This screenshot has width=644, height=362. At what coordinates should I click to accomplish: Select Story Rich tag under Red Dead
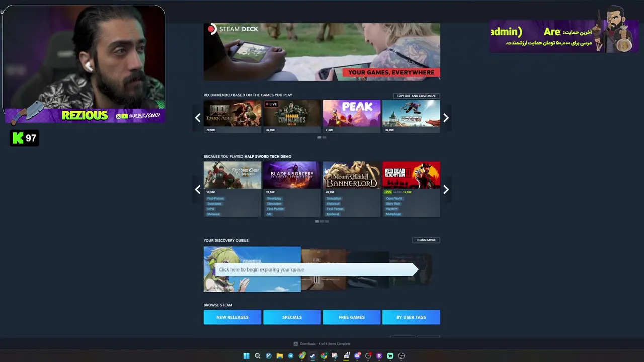click(x=393, y=204)
